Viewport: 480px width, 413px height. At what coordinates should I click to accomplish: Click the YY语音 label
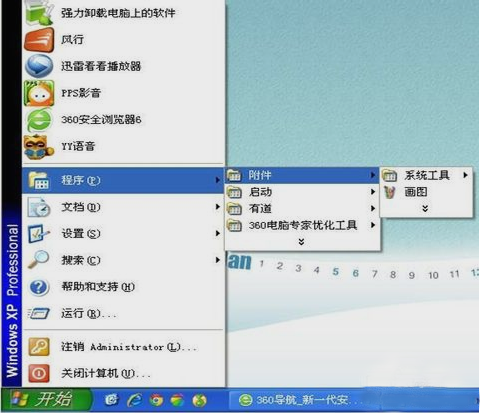pyautogui.click(x=78, y=146)
